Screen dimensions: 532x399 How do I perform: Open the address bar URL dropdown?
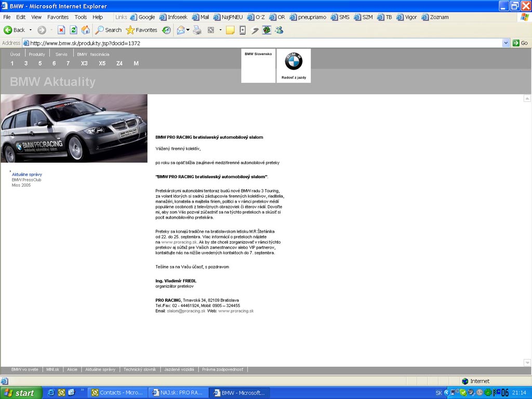coord(506,43)
